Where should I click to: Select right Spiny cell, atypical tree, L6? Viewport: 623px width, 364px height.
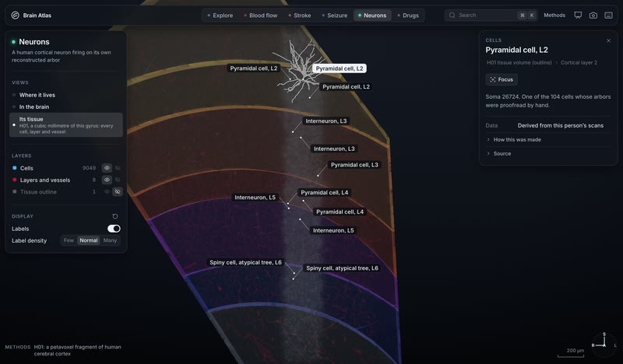(x=342, y=268)
